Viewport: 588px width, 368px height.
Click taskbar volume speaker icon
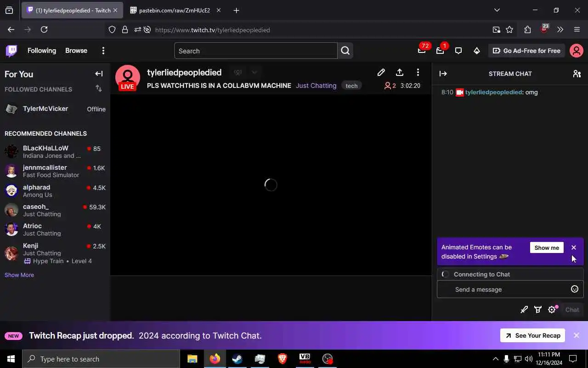click(x=528, y=359)
